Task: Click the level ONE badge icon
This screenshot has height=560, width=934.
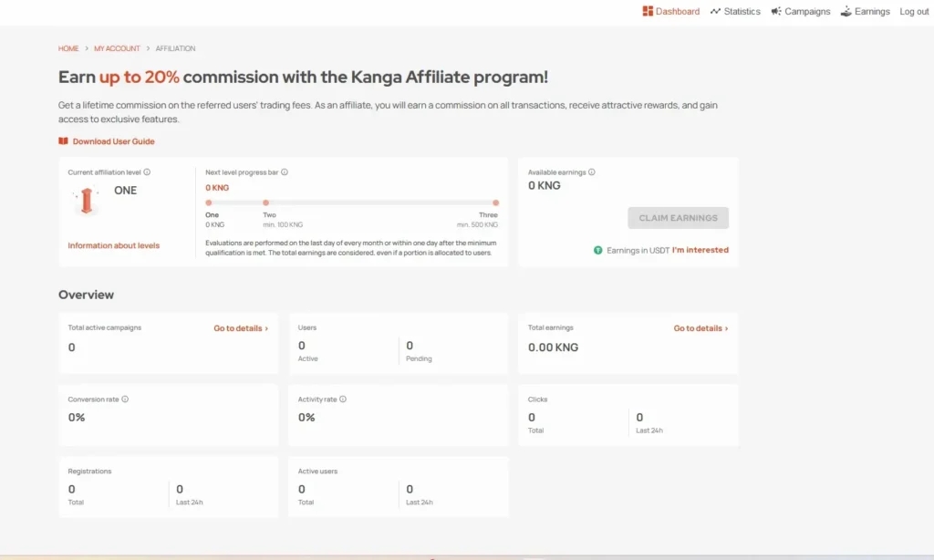Action: coord(87,200)
